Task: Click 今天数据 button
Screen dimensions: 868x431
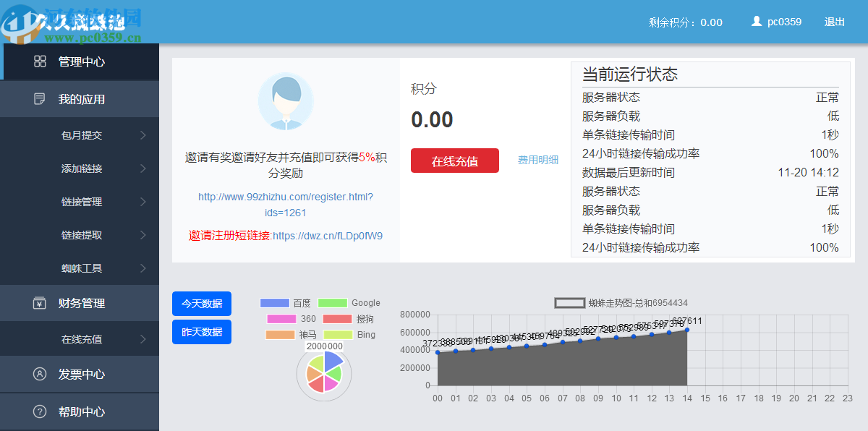Action: tap(202, 304)
